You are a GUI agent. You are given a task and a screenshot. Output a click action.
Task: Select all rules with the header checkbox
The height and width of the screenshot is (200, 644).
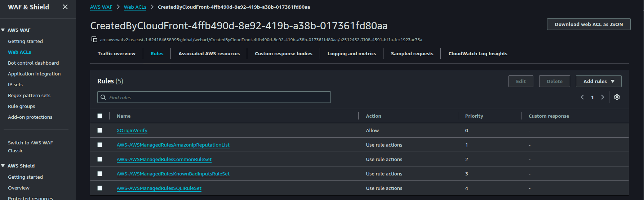[x=100, y=116]
